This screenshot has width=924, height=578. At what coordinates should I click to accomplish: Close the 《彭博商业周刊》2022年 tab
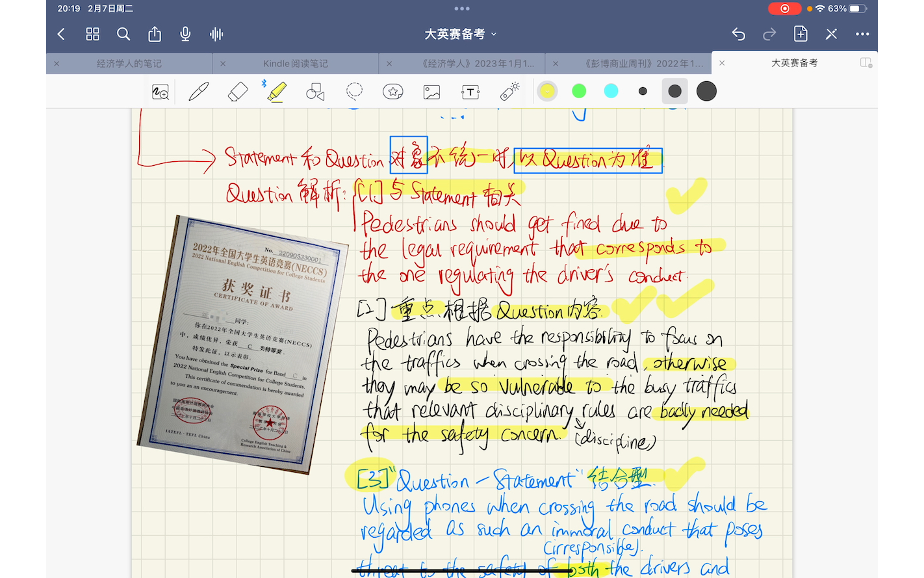556,64
